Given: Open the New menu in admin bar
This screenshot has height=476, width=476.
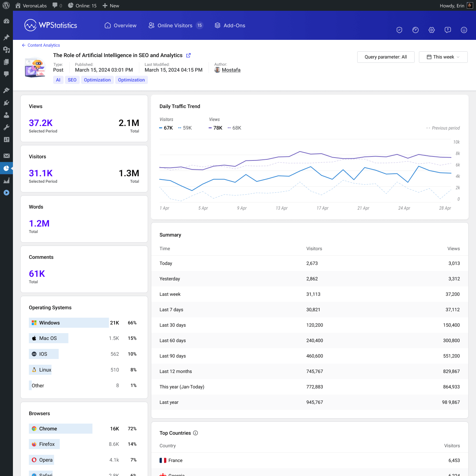Looking at the screenshot, I should point(111,6).
